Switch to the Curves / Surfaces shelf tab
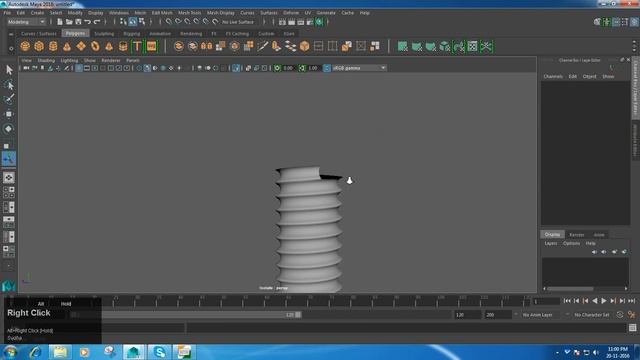 39,33
